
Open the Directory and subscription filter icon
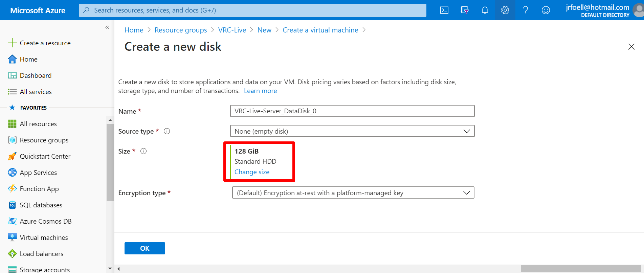[x=465, y=10]
